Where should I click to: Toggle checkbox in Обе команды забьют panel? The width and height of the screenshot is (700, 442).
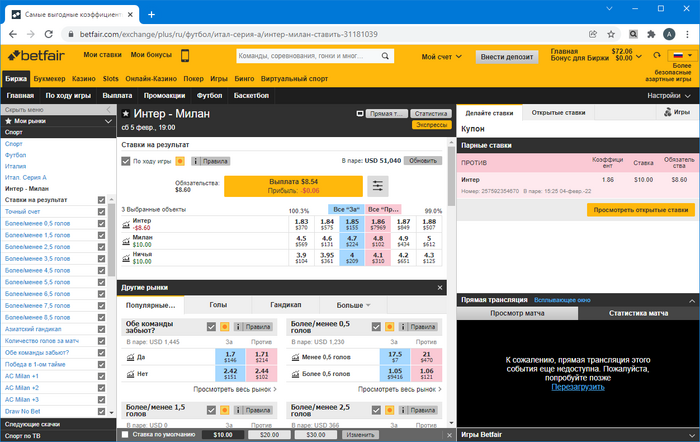click(x=211, y=327)
